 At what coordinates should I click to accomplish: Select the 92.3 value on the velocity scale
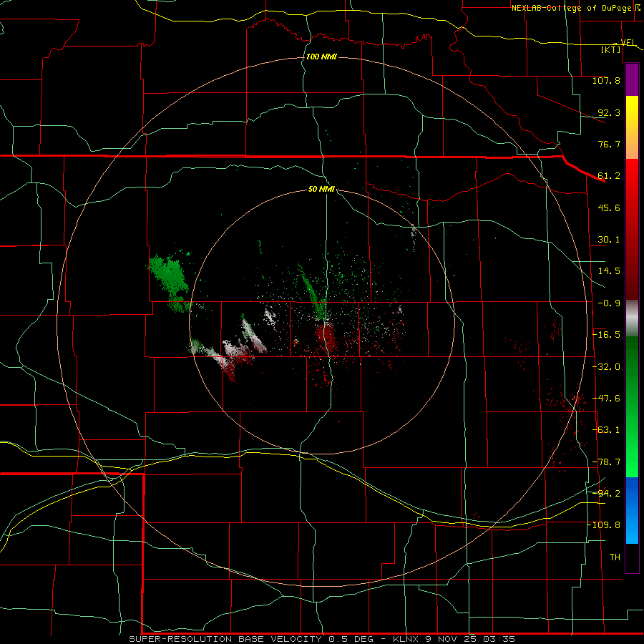click(609, 112)
